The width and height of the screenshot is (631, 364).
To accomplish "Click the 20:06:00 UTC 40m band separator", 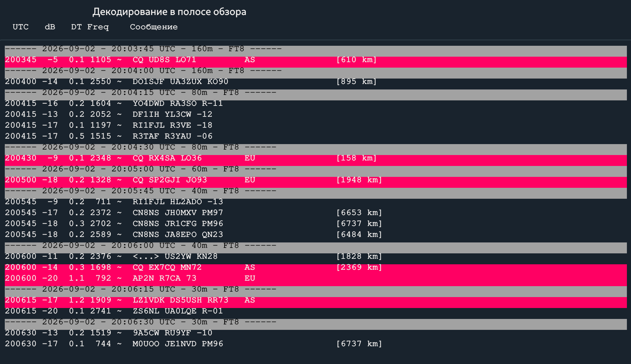I will pos(315,246).
